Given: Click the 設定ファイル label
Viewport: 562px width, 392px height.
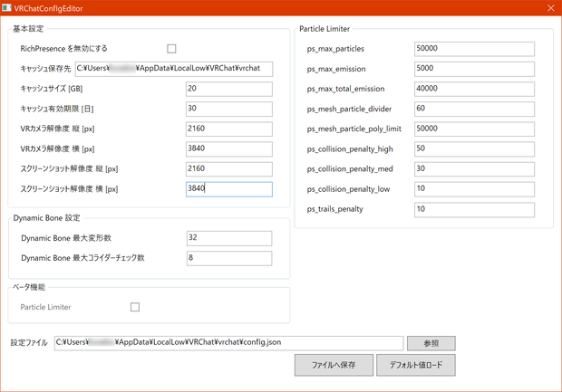Looking at the screenshot, I should 29,343.
